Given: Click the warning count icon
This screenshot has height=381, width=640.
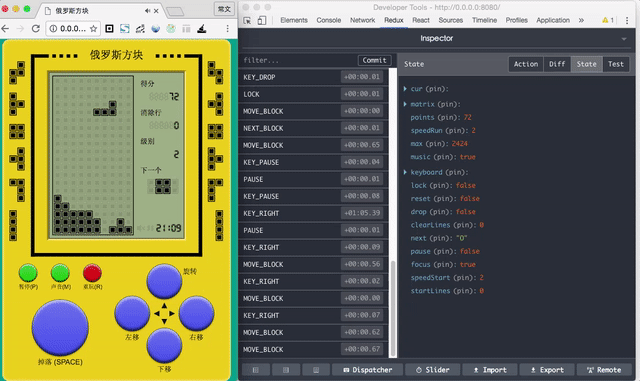Looking at the screenshot, I should coord(608,20).
